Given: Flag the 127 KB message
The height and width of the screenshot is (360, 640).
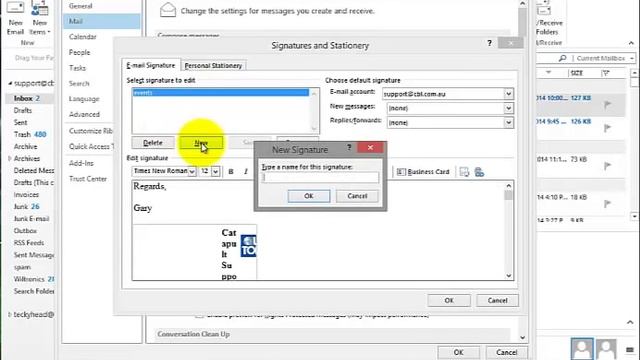Looking at the screenshot, I should pos(607,104).
